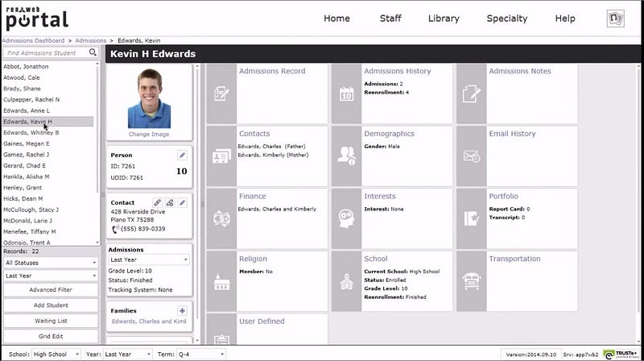Click the search magnifier icon

(x=93, y=52)
